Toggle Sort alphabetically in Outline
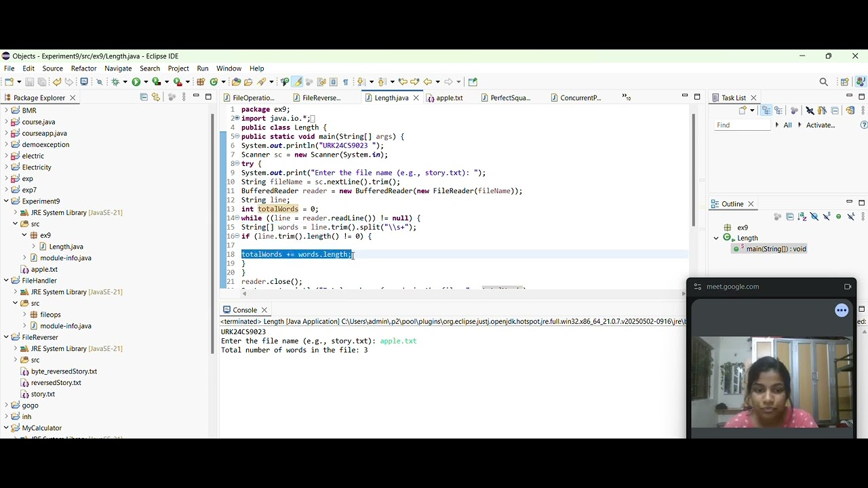Image resolution: width=868 pixels, height=488 pixels. point(802,217)
